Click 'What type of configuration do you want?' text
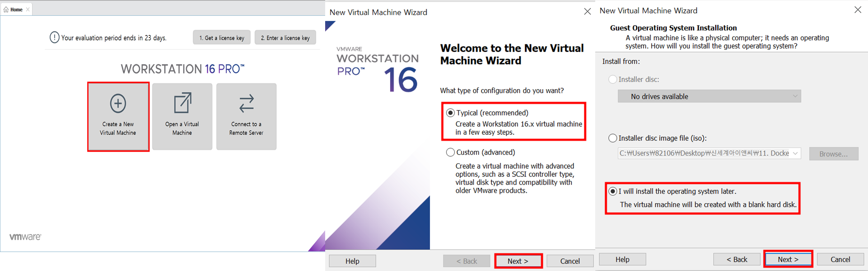The image size is (868, 271). 502,90
